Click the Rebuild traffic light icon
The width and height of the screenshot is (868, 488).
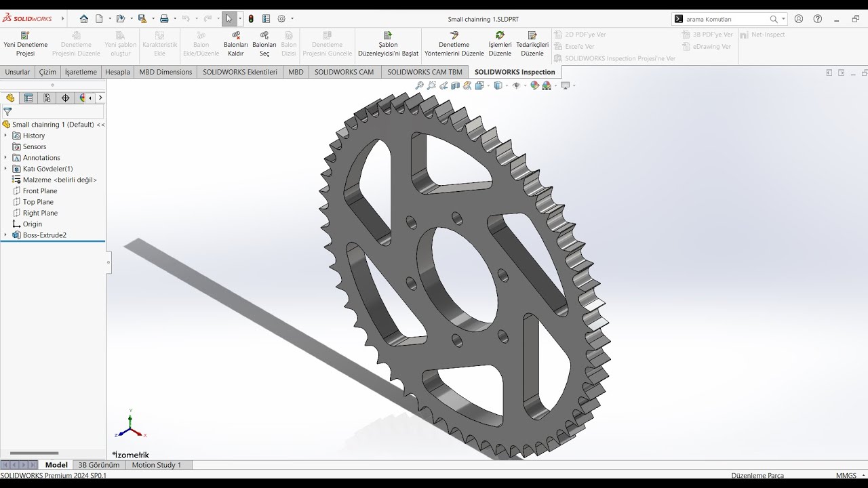tap(251, 19)
